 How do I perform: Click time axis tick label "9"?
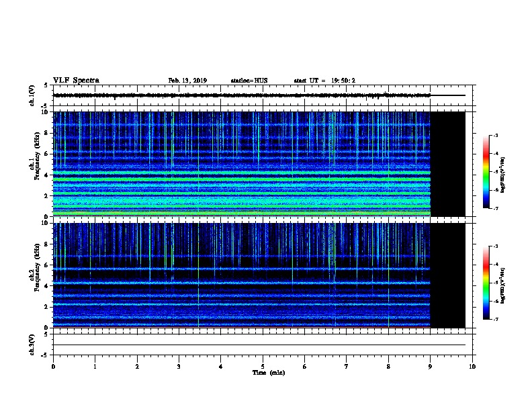430,367
